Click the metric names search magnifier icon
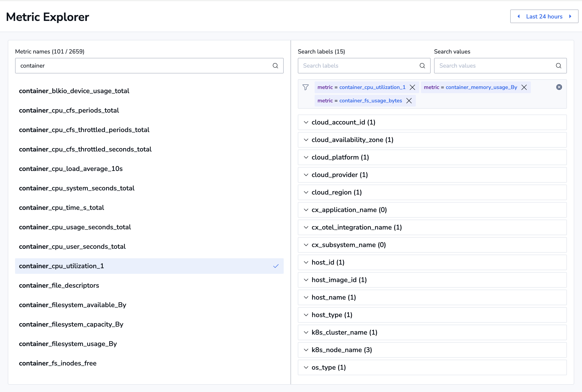The image size is (582, 392). click(275, 66)
